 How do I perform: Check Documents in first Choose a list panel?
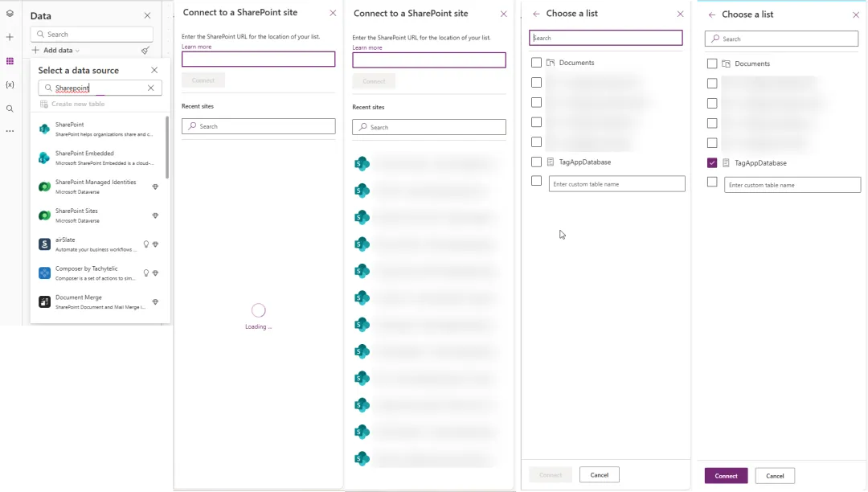536,63
